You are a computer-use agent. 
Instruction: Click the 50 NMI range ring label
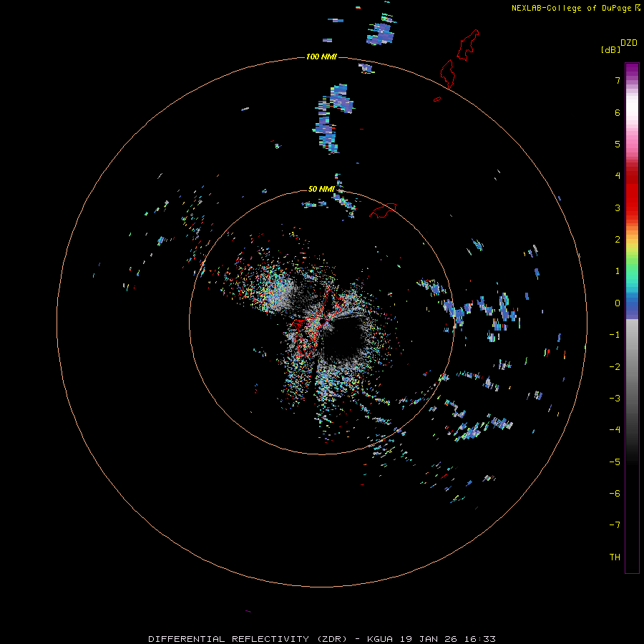[321, 189]
